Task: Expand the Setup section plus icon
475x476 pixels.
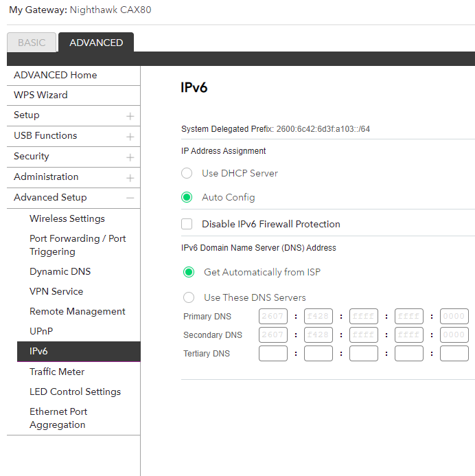Action: [130, 116]
